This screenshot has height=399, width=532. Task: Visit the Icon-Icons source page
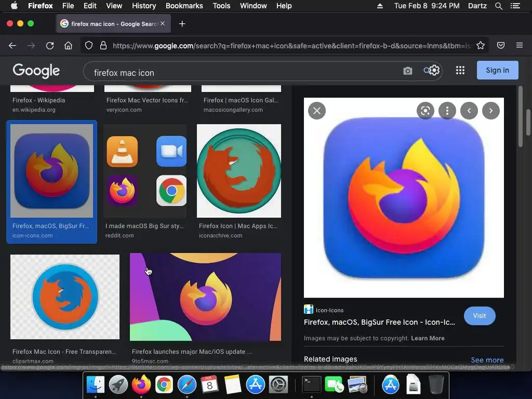480,316
